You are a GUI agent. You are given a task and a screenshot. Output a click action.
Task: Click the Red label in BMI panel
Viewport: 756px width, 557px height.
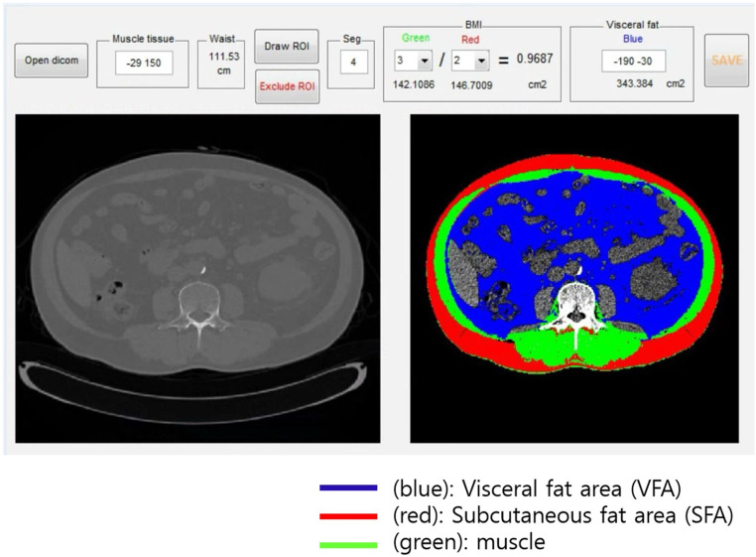(470, 40)
